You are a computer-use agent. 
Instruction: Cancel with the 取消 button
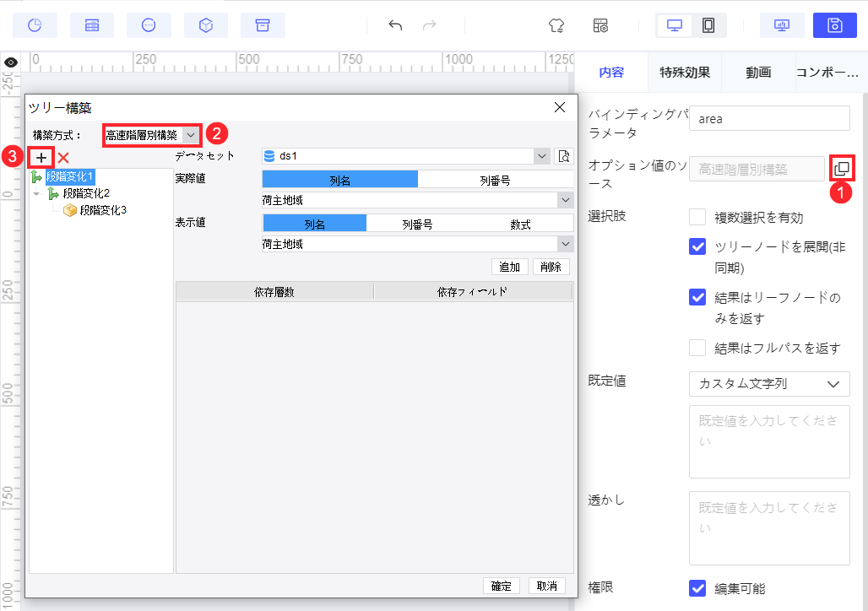tap(547, 586)
